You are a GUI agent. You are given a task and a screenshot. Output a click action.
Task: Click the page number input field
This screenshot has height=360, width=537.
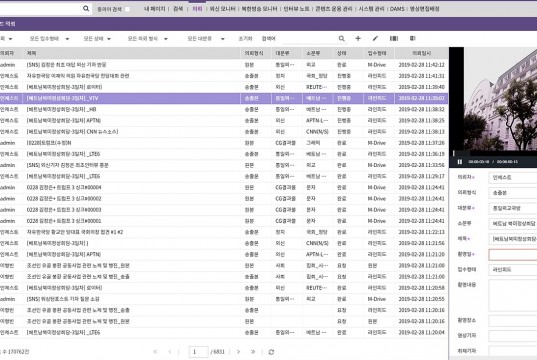[198, 352]
